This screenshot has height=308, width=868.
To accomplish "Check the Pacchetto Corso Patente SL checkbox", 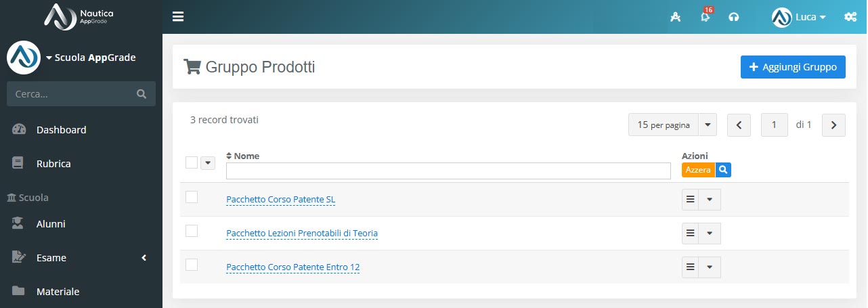I will (192, 197).
